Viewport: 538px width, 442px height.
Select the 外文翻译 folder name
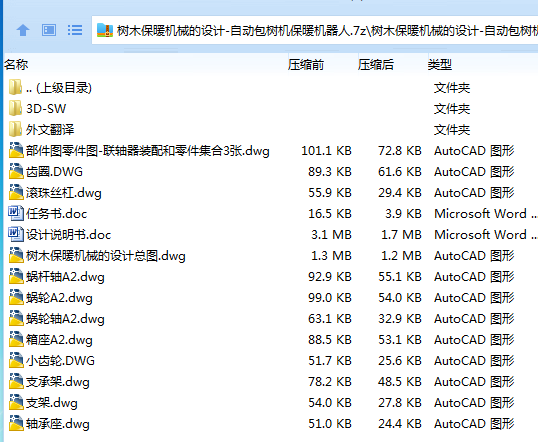(x=50, y=130)
